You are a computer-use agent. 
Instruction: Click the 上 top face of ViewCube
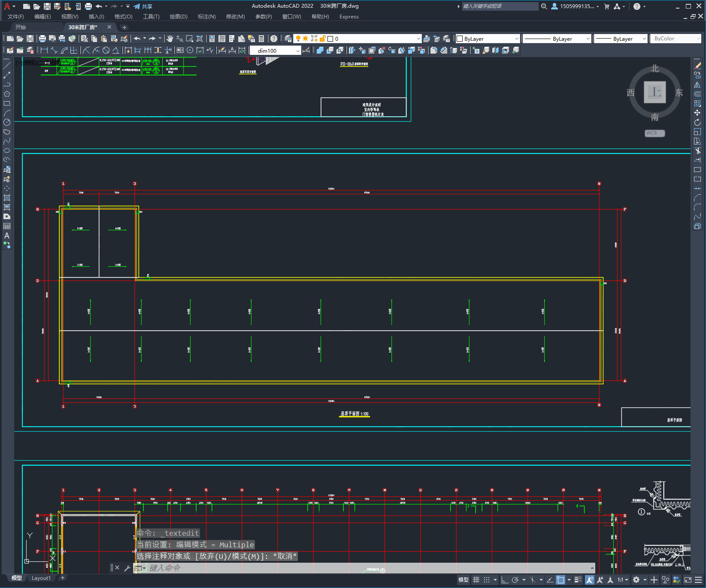(654, 92)
